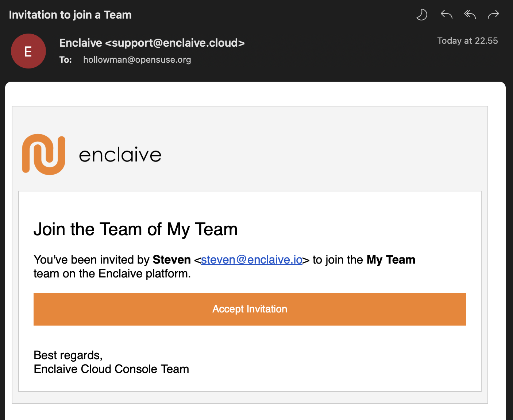Click the 'To:' label in the header
Screen dimensions: 513x420
(x=66, y=60)
